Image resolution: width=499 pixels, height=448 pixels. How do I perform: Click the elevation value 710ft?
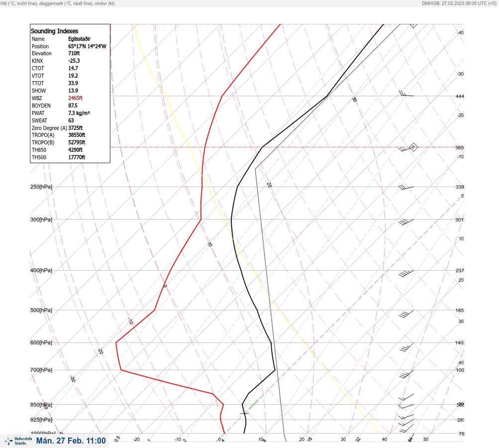click(74, 53)
